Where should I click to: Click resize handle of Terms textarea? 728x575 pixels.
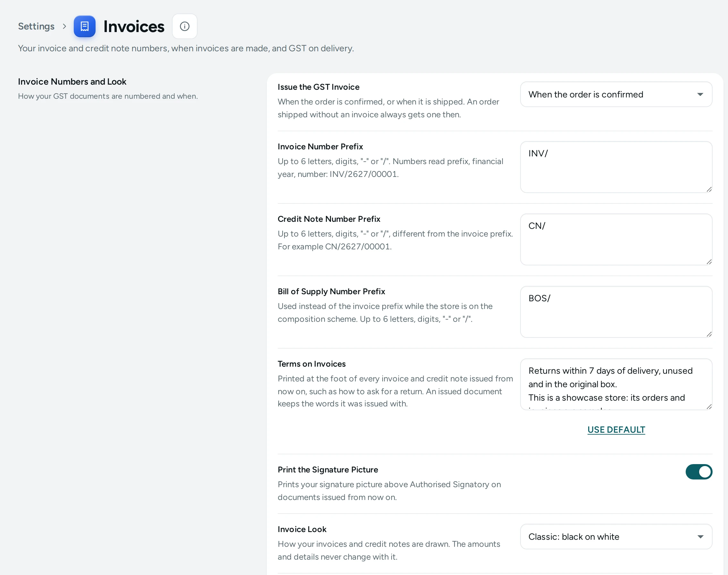coord(709,406)
